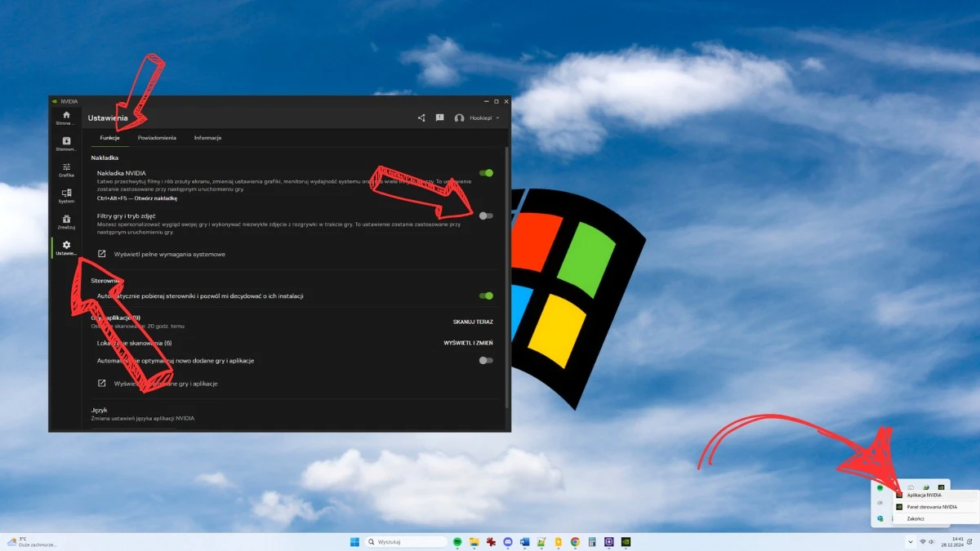
Task: Expand the hidden icons chevron in taskbar
Action: pyautogui.click(x=910, y=541)
